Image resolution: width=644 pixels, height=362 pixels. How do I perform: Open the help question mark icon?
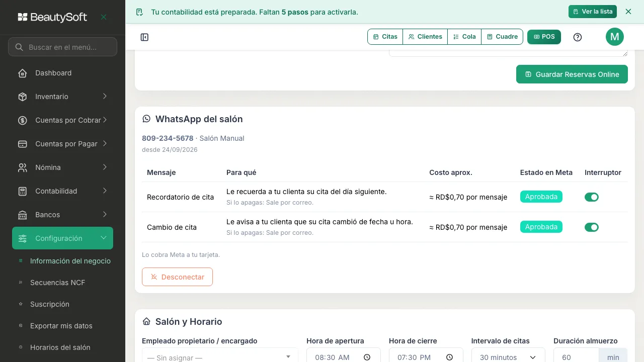[x=578, y=37]
